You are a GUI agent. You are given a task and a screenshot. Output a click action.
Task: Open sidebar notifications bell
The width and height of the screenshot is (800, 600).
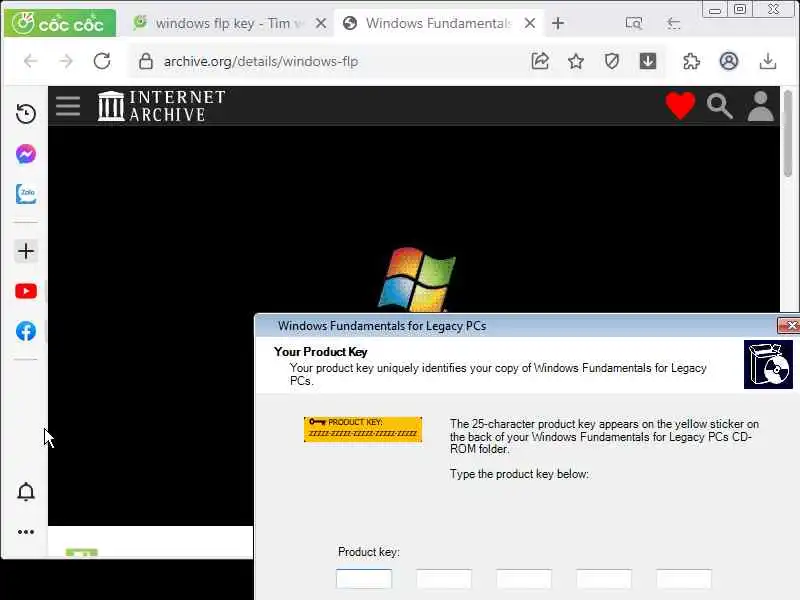26,492
